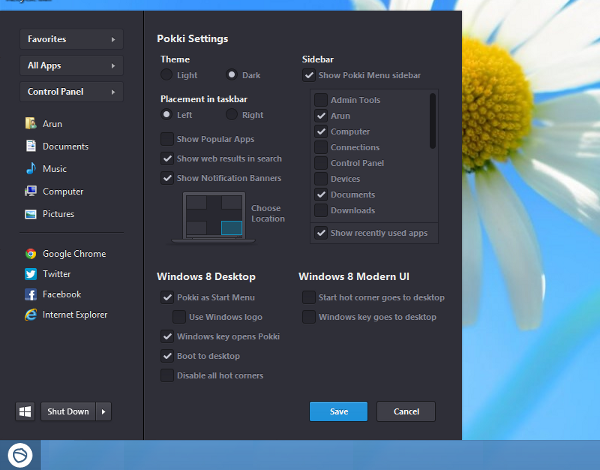Image resolution: width=600 pixels, height=470 pixels.
Task: Toggle Show web results in search
Action: click(x=167, y=158)
